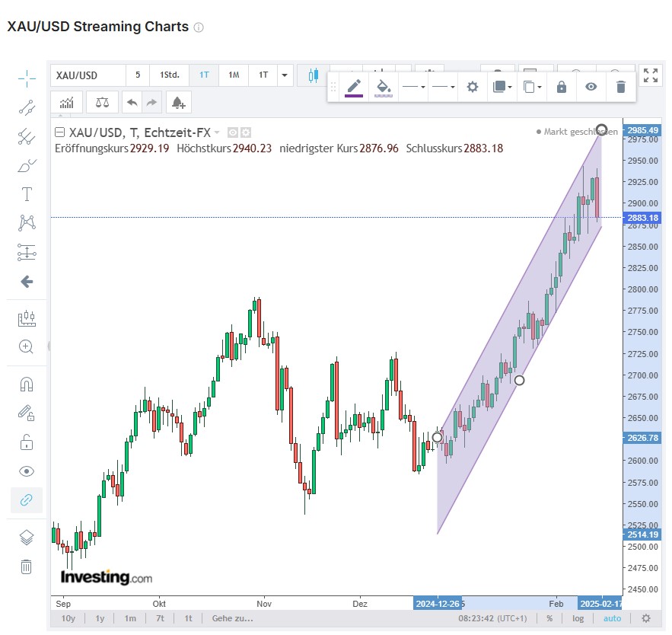The height and width of the screenshot is (635, 672).
Task: Open the object tree layers icon
Action: 27,538
